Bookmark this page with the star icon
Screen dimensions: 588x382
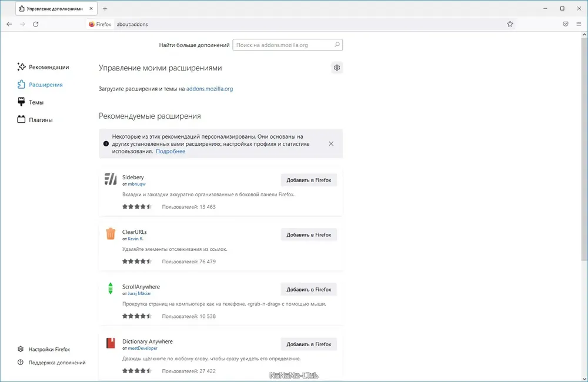(510, 24)
